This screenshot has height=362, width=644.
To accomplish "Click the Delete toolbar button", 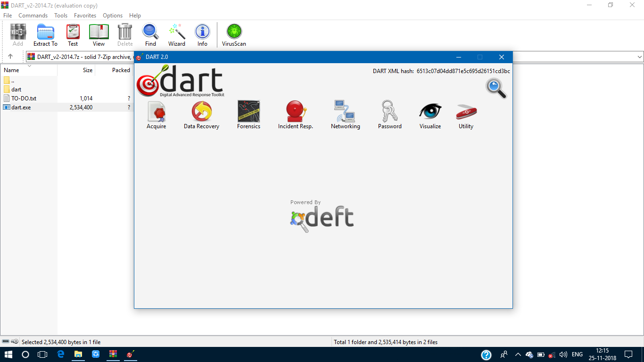I will [125, 35].
